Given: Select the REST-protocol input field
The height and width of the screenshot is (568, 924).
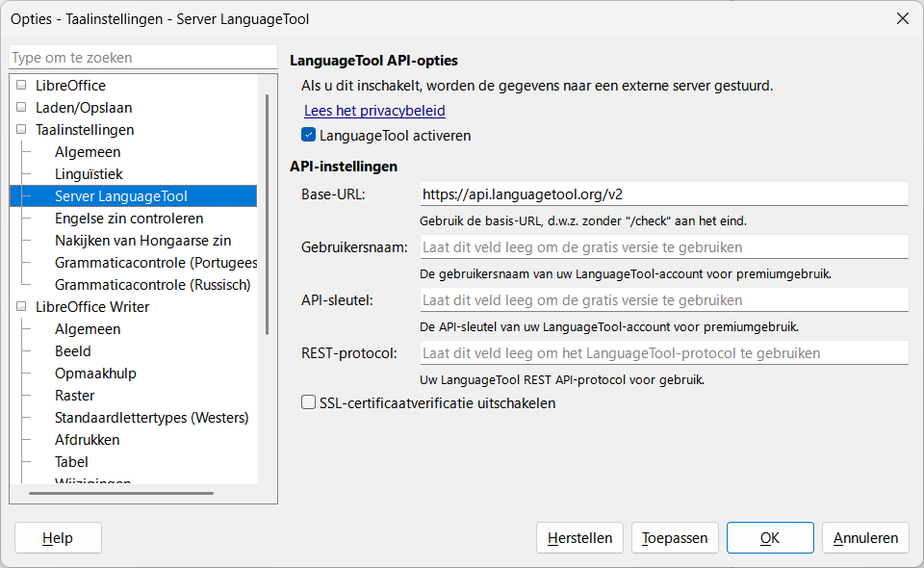Looking at the screenshot, I should pyautogui.click(x=664, y=353).
